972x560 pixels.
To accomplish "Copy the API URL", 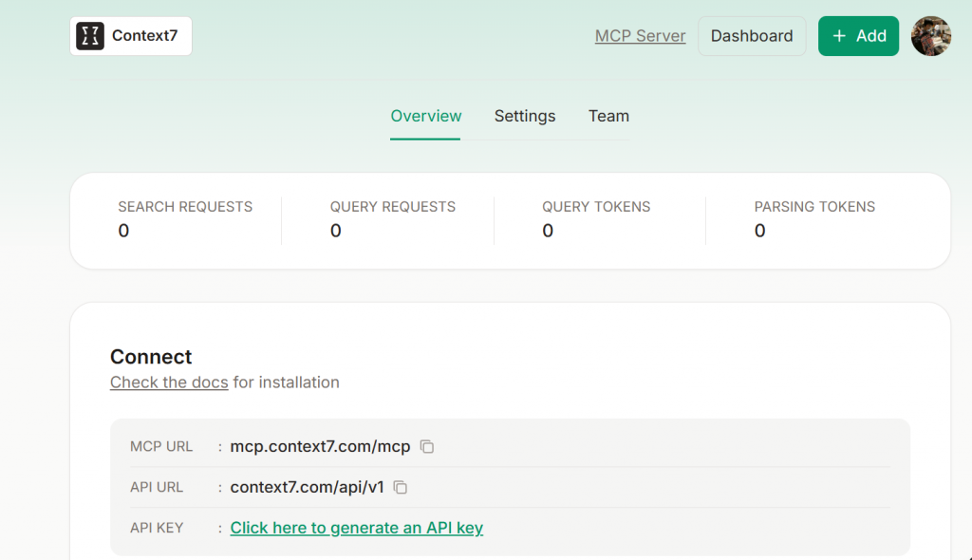I will tap(401, 488).
